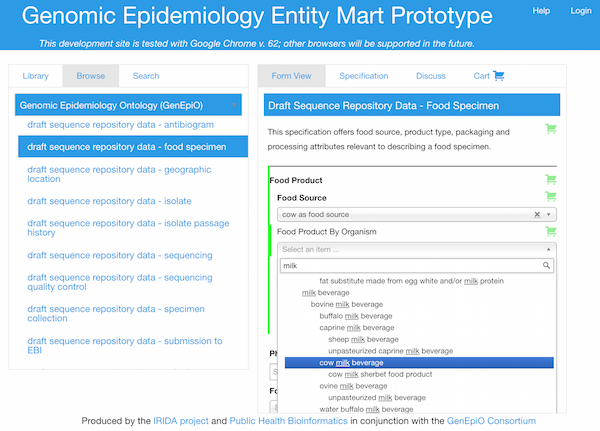This screenshot has width=600, height=431.
Task: Switch to the Search tab
Action: [x=146, y=76]
